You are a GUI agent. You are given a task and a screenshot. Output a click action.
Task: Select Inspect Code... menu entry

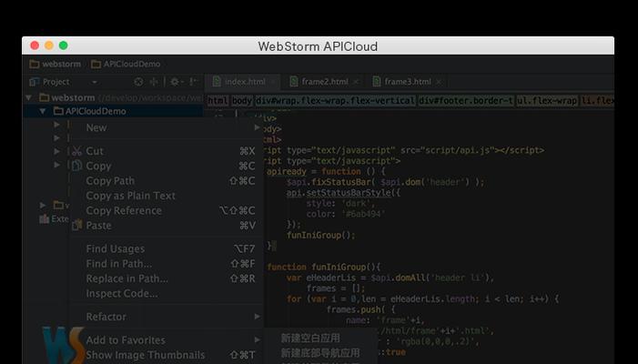point(167,293)
